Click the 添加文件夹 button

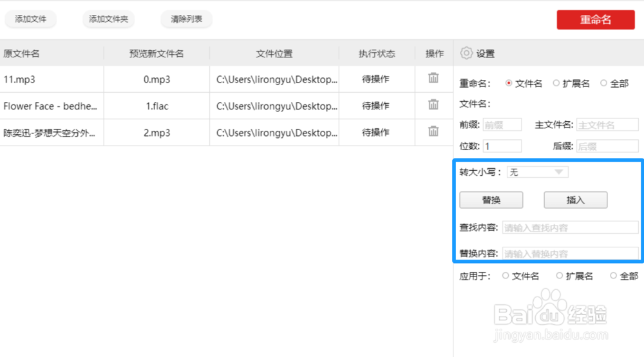click(x=108, y=19)
